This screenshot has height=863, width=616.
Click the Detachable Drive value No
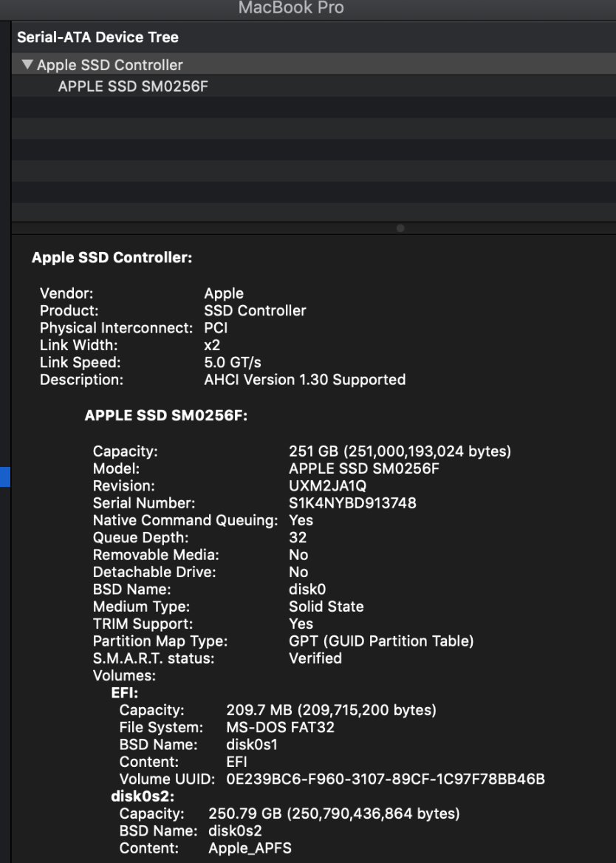click(298, 572)
